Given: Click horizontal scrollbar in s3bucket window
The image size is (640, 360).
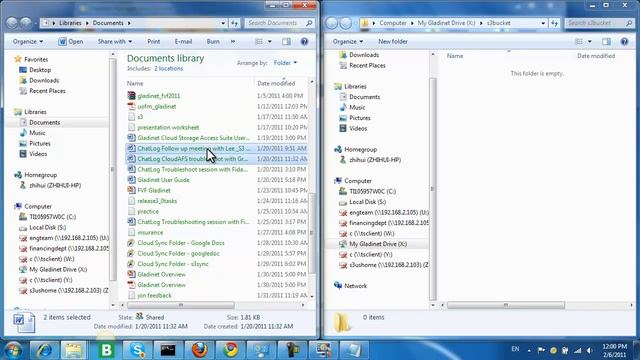Looking at the screenshot, I should 506,305.
